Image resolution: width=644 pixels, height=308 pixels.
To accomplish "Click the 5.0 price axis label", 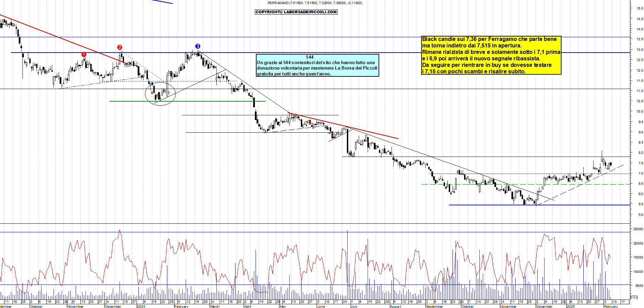I will click(x=641, y=215).
